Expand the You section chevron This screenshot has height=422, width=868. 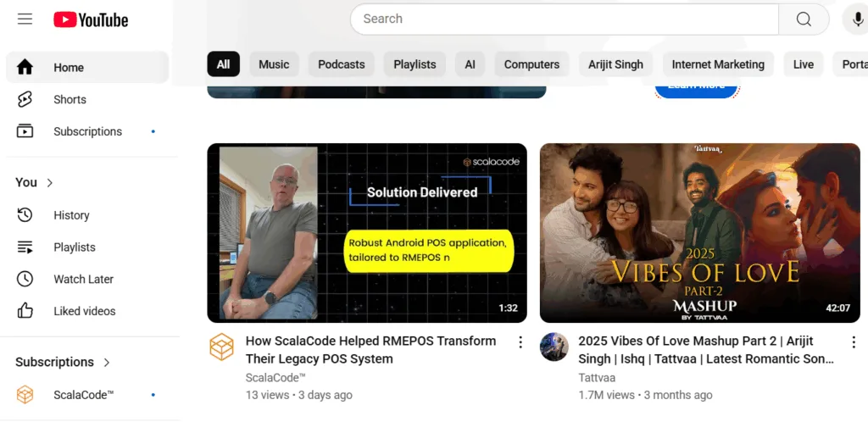50,182
